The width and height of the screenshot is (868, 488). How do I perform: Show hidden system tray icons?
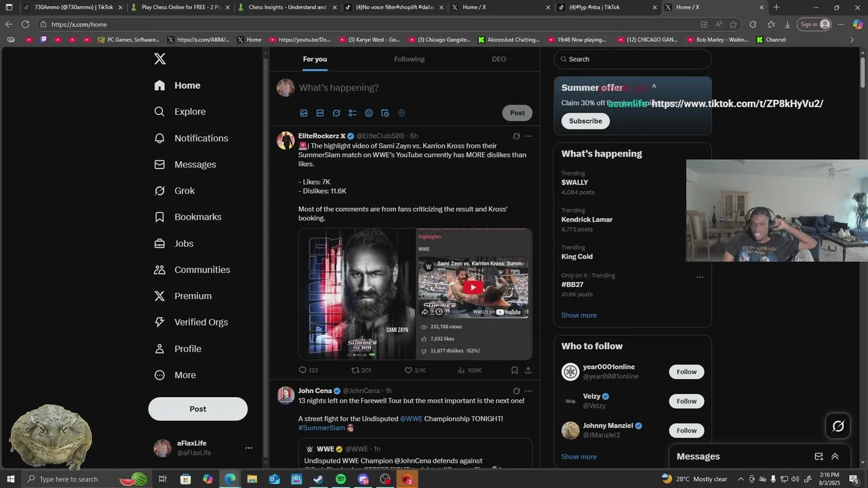coord(741,479)
